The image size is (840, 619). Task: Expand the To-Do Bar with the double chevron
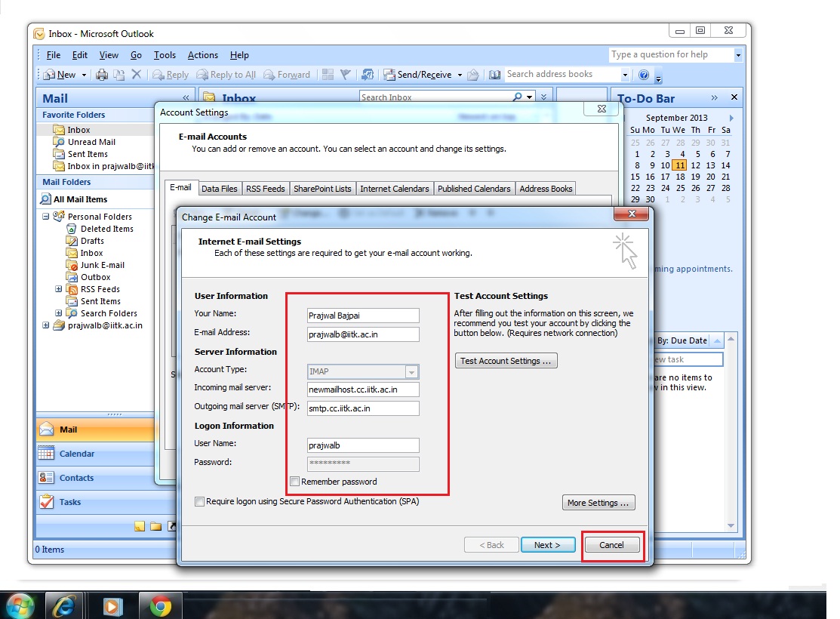(714, 97)
